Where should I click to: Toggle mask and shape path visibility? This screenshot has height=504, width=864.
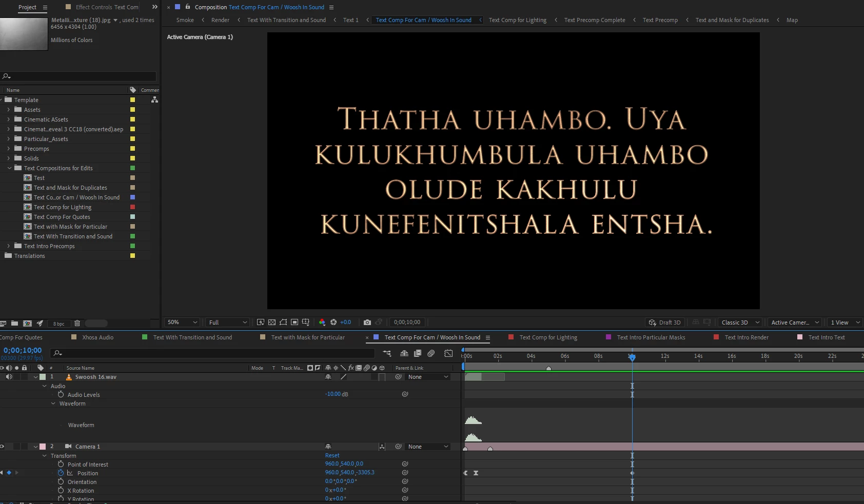pos(283,322)
